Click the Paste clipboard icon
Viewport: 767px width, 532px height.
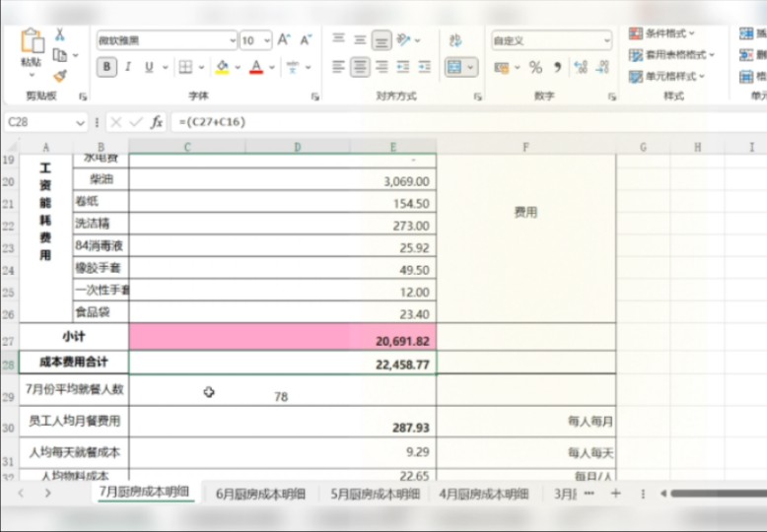(32, 41)
